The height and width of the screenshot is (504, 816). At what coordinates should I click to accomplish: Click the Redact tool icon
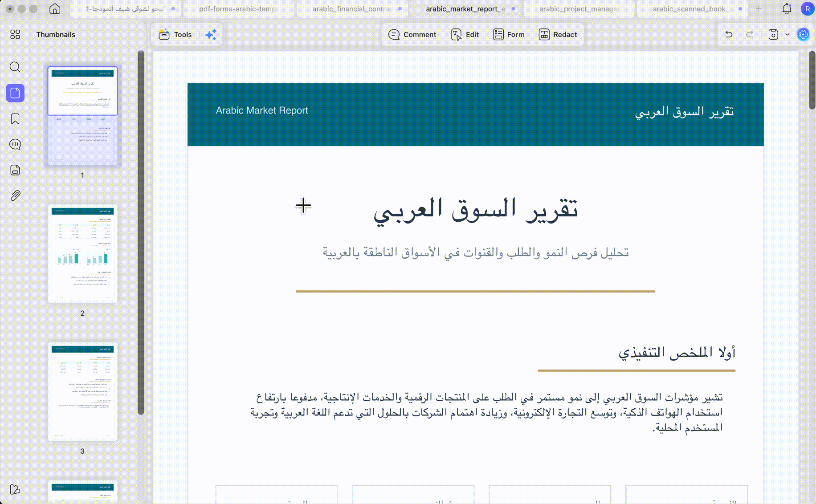[x=544, y=34]
